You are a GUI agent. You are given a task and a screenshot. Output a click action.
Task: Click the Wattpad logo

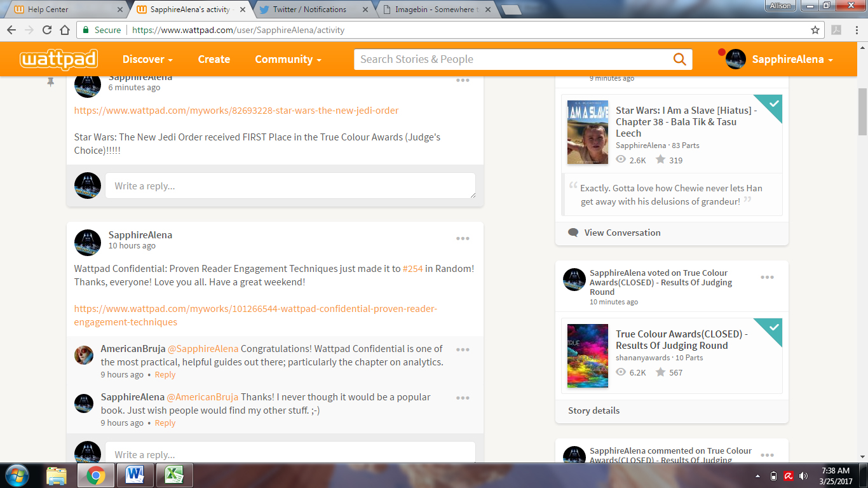(58, 59)
